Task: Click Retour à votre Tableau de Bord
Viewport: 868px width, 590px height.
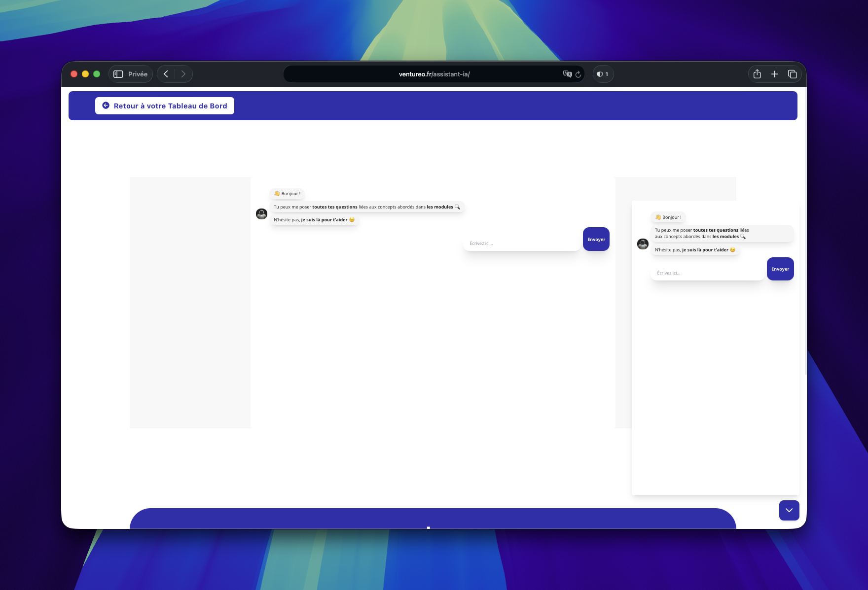Action: point(165,105)
